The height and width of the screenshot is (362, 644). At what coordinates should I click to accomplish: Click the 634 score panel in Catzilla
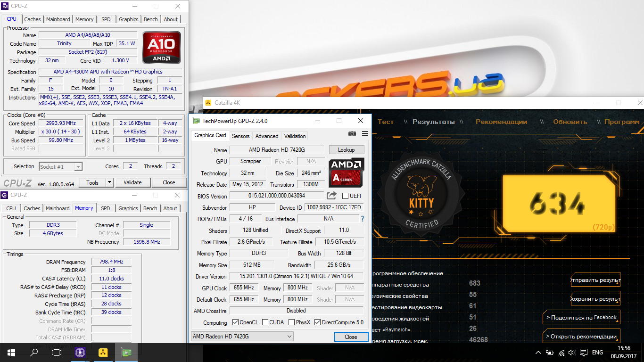click(x=559, y=204)
